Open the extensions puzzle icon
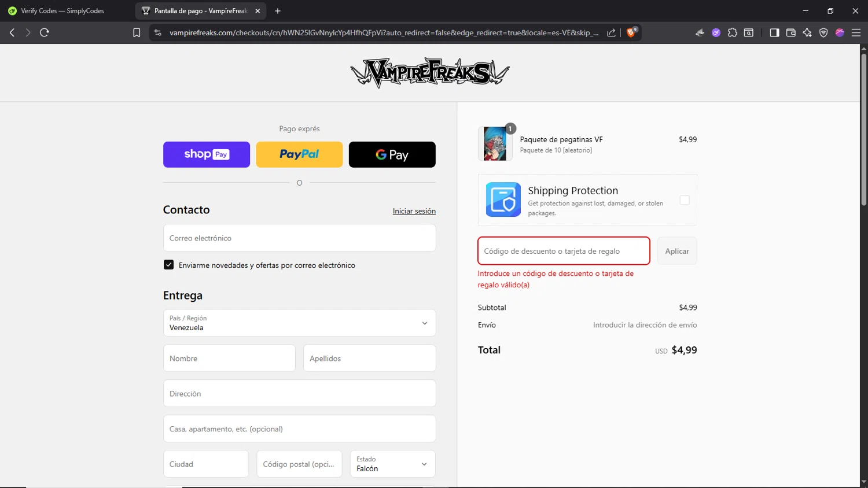This screenshot has height=488, width=868. point(733,32)
